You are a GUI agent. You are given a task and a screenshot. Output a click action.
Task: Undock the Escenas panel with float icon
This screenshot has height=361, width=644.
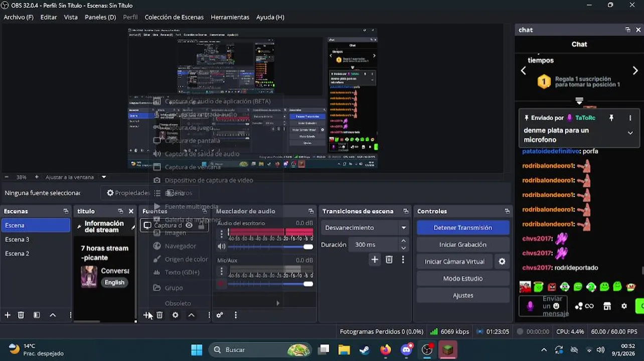(66, 211)
